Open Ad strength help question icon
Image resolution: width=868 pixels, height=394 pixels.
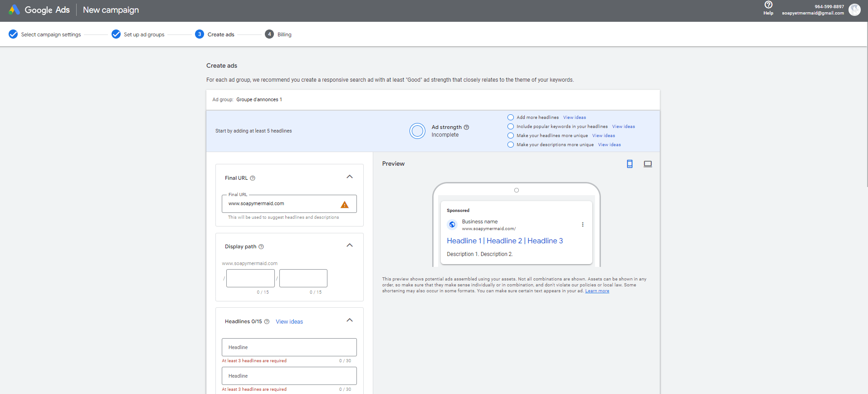[467, 127]
